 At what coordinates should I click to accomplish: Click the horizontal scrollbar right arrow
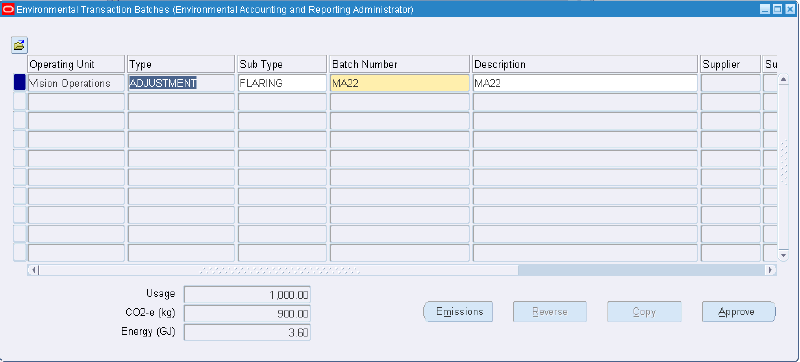pos(770,270)
